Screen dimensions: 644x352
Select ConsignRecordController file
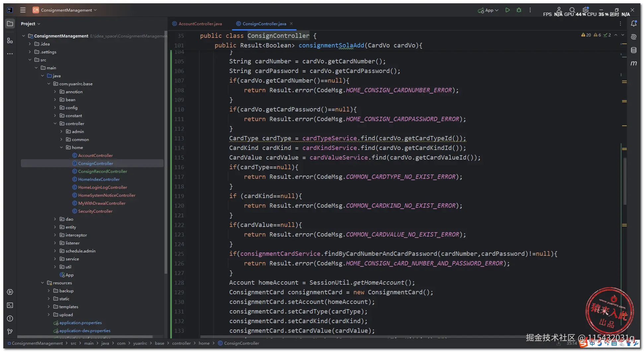point(103,171)
